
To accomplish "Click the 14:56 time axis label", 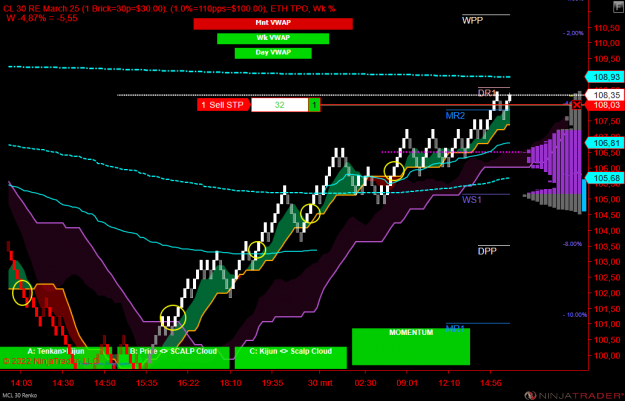I will pos(491,383).
